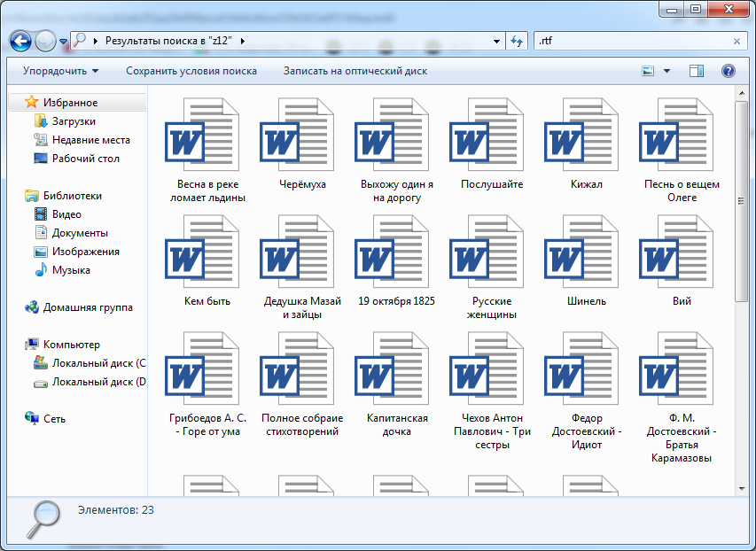Open Недавние места in sidebar
Screen dimensions: 756x551
click(x=82, y=140)
